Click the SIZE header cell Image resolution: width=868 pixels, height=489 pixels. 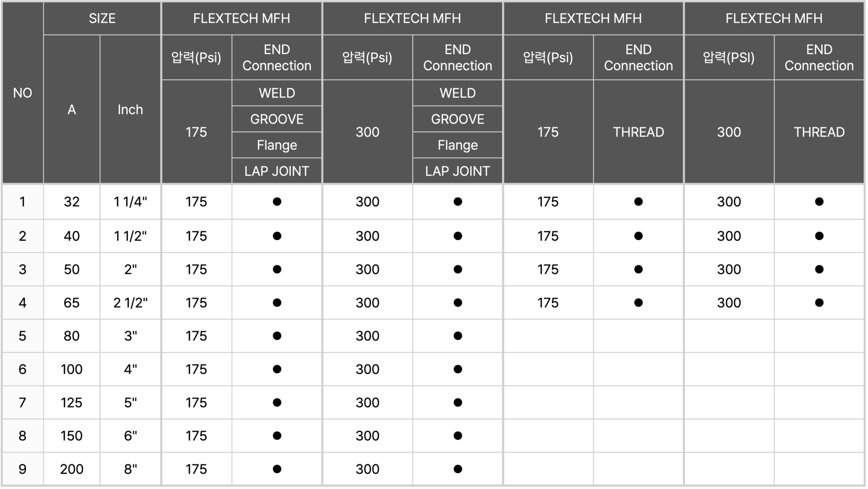102,19
